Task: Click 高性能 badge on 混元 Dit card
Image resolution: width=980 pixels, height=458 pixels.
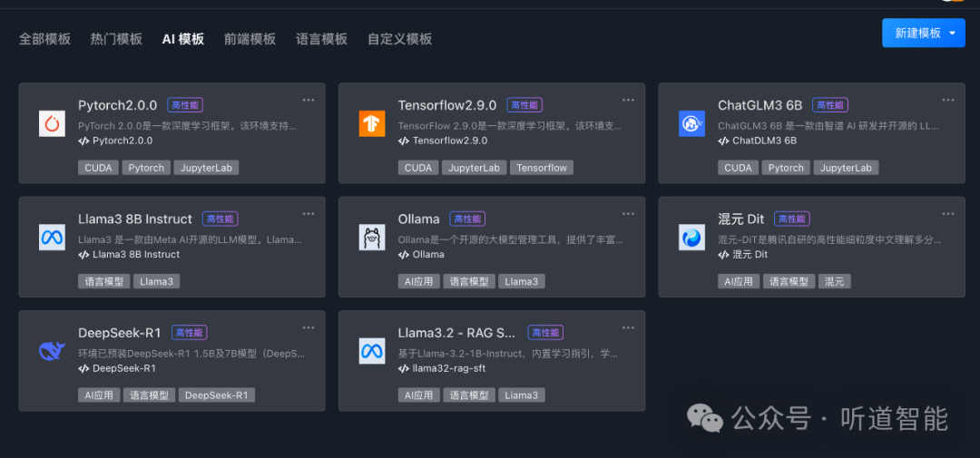Action: pyautogui.click(x=792, y=219)
